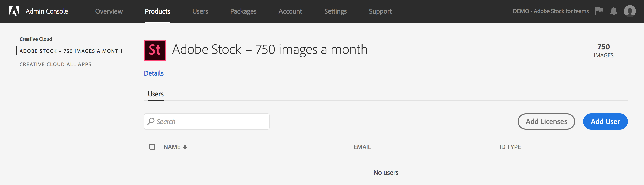Navigate to Account page
The image size is (644, 185).
290,11
